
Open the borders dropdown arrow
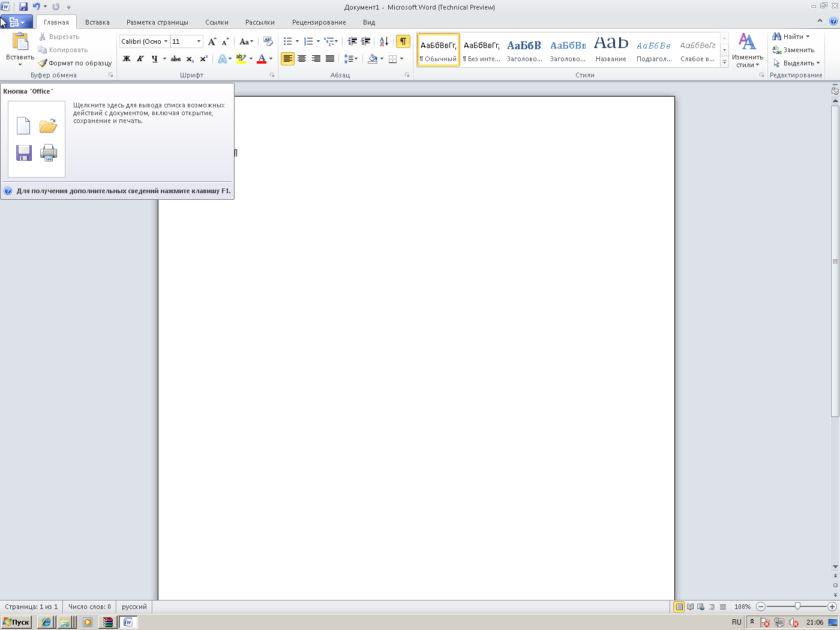(x=401, y=59)
